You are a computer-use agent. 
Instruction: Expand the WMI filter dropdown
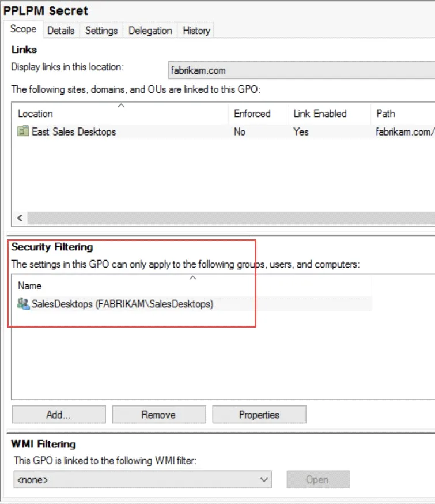(264, 479)
